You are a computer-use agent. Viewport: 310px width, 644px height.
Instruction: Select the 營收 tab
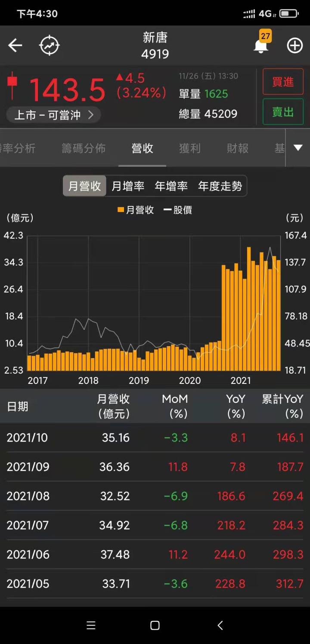[143, 148]
